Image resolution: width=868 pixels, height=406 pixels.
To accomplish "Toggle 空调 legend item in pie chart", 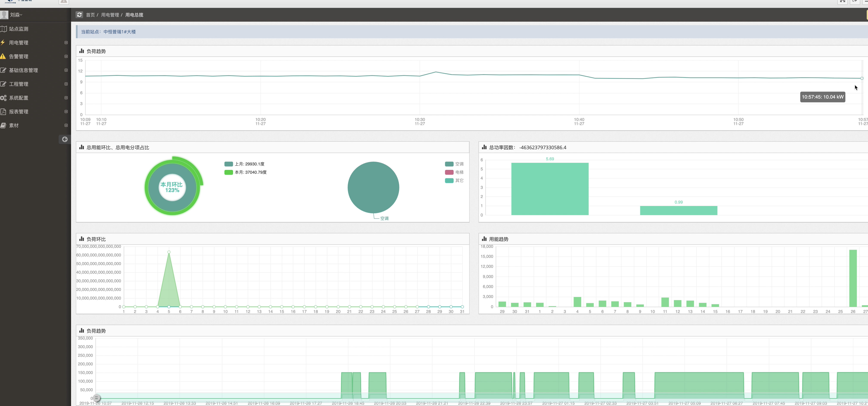I will click(x=454, y=164).
